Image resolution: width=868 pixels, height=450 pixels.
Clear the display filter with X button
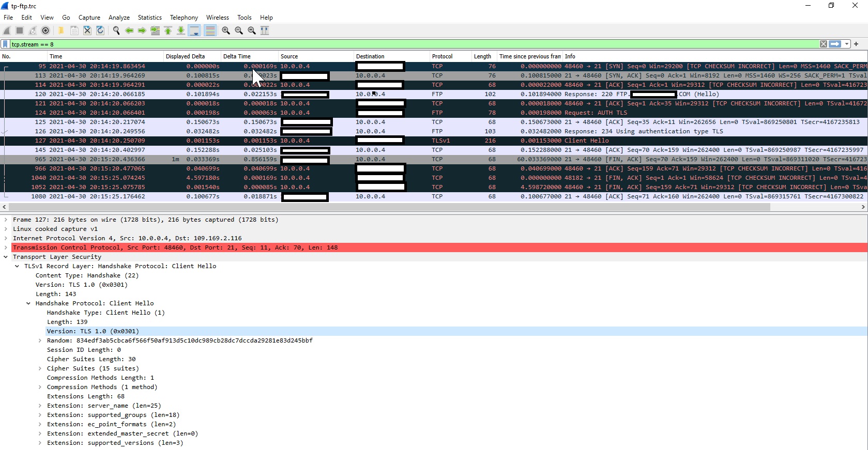[824, 44]
